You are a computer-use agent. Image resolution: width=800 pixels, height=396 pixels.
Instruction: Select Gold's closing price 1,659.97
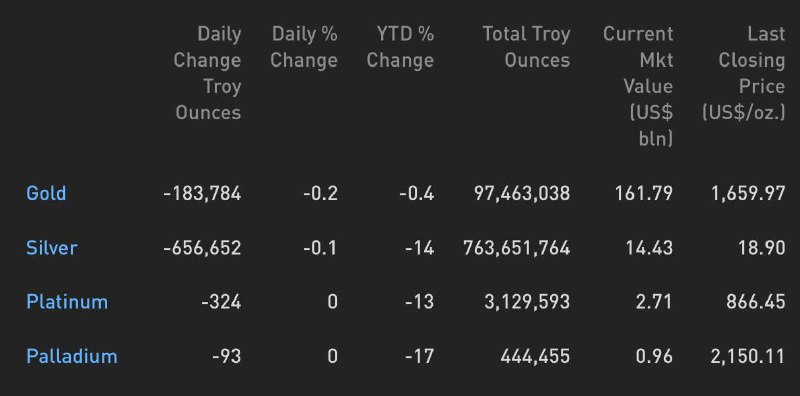coord(748,193)
